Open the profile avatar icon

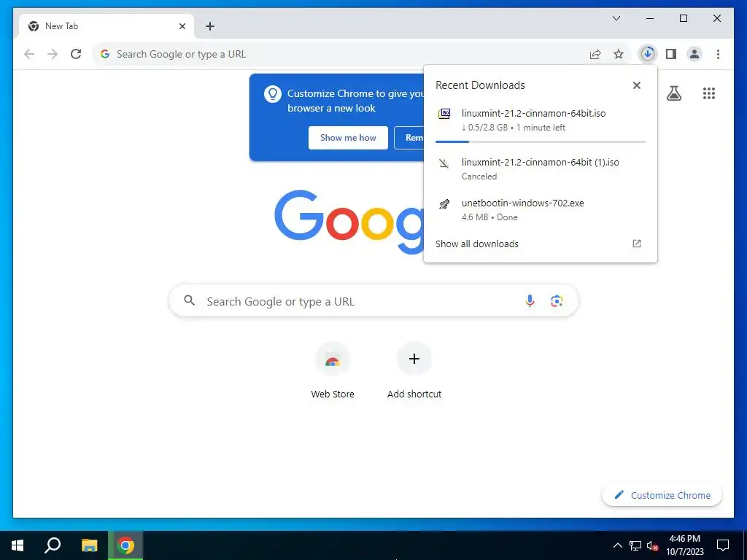[694, 54]
